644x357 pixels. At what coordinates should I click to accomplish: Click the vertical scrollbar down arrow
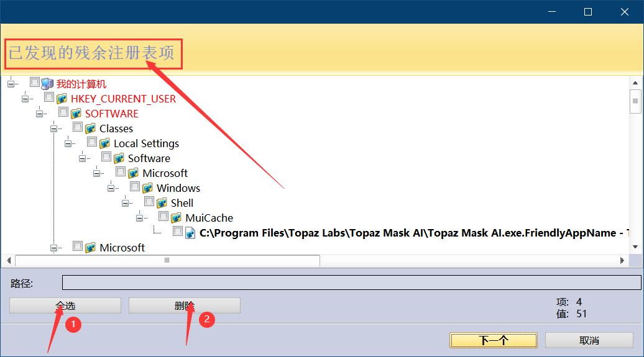[635, 246]
